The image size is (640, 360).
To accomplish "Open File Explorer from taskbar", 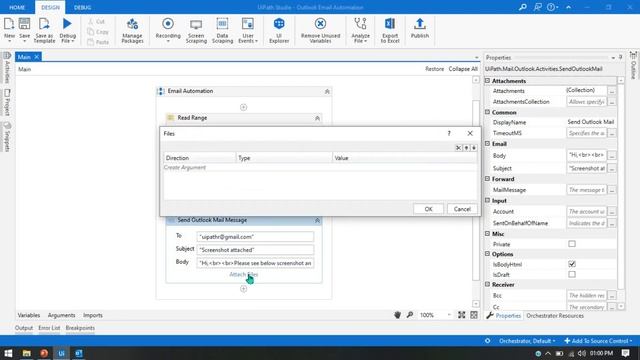I will pyautogui.click(x=27, y=353).
